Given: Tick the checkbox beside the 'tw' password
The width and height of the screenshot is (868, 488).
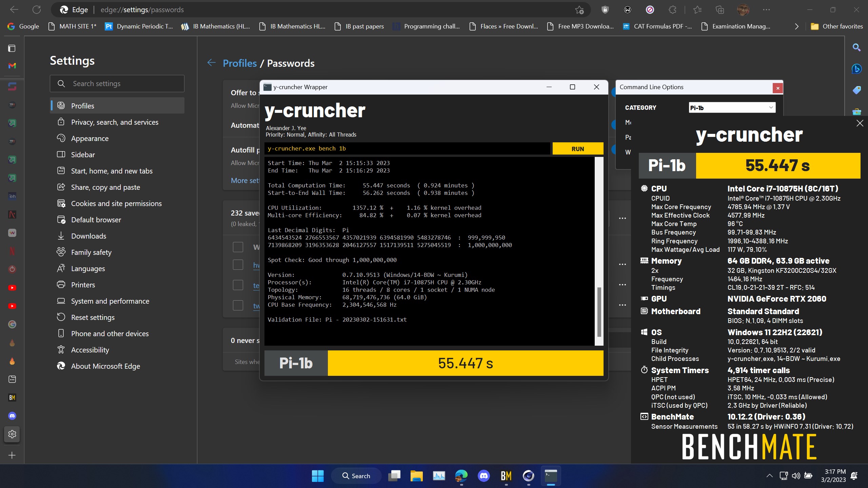Looking at the screenshot, I should (x=238, y=305).
